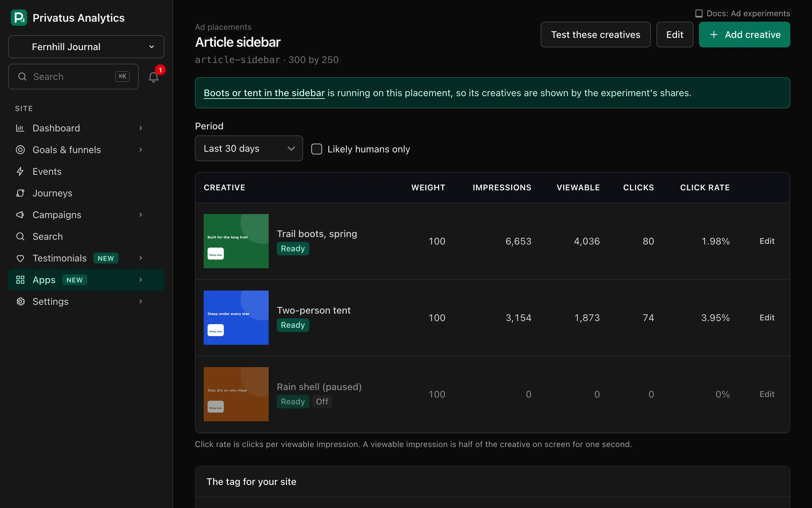Enable Likely humans only checkbox
This screenshot has width=812, height=508.
(317, 149)
